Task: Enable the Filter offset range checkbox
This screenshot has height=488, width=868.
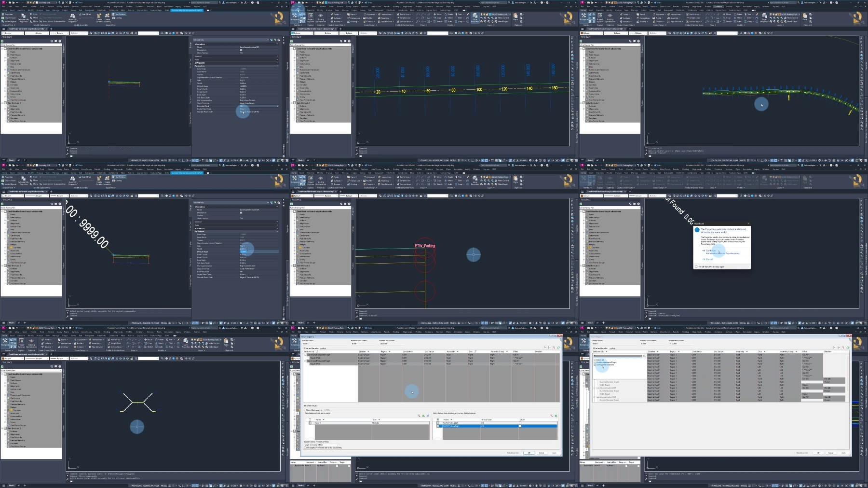Action: 305,410
